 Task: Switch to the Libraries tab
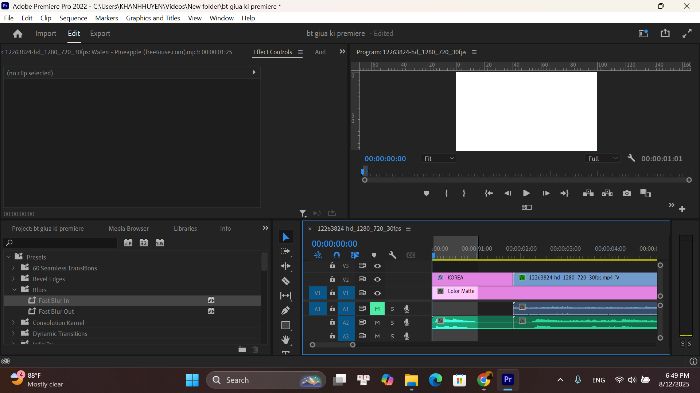[185, 228]
